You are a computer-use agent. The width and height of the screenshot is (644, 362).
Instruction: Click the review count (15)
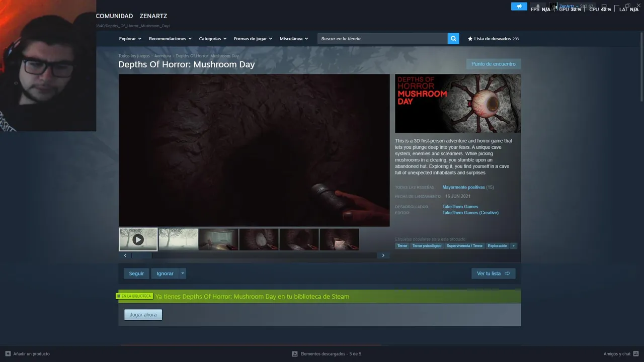coord(490,187)
